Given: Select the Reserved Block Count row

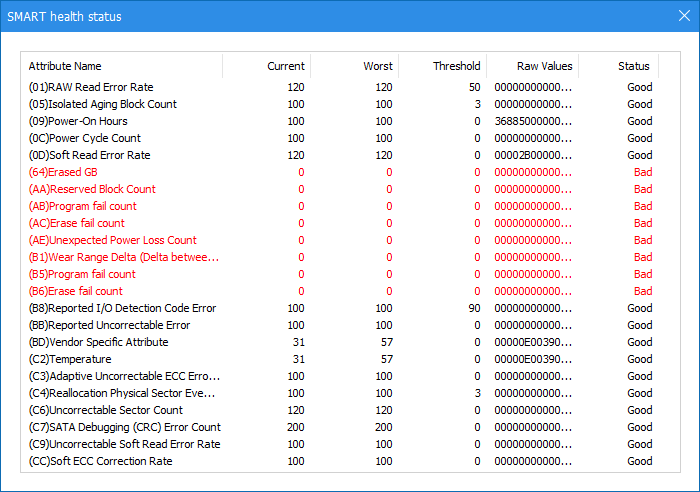Looking at the screenshot, I should click(92, 189).
